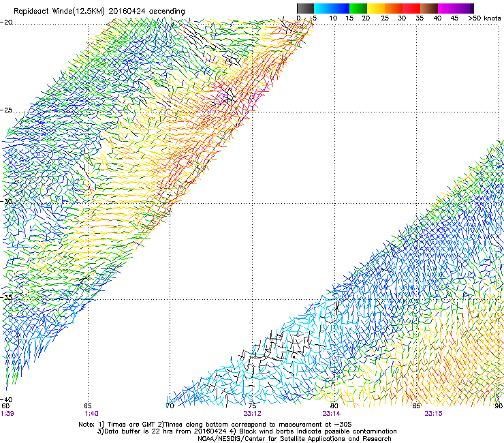504x443 pixels.
Task: Click the '-25' latitude axis label
Action: (x=6, y=110)
